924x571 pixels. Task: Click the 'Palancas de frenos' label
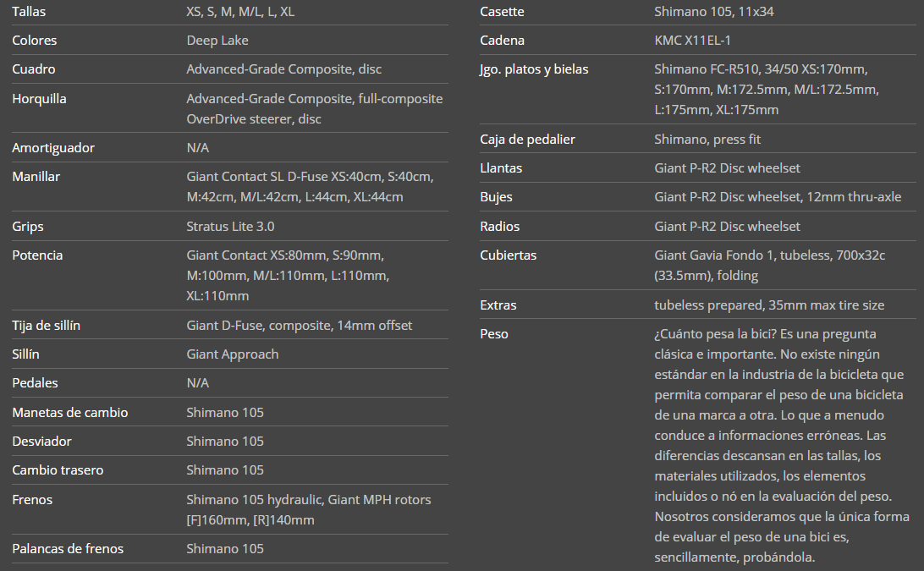pyautogui.click(x=68, y=549)
